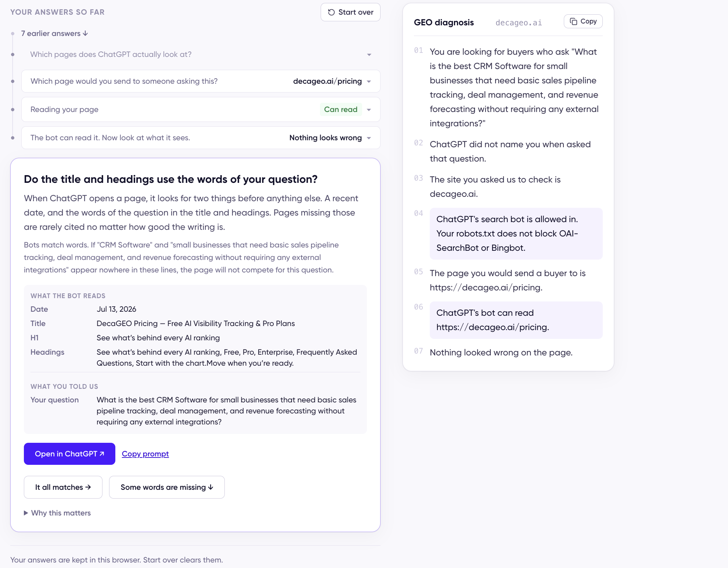
Task: Click diagnosis step 06 'ChatGPT's bot can read'
Action: click(x=516, y=320)
